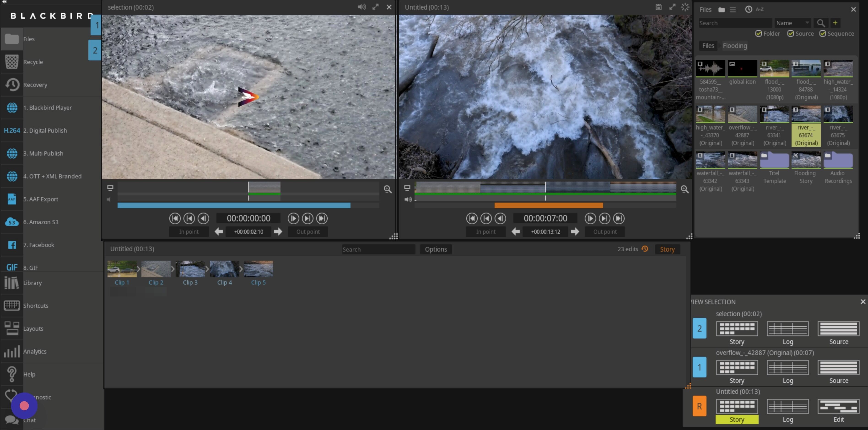Select Story view for Untitled (R)

click(x=737, y=411)
